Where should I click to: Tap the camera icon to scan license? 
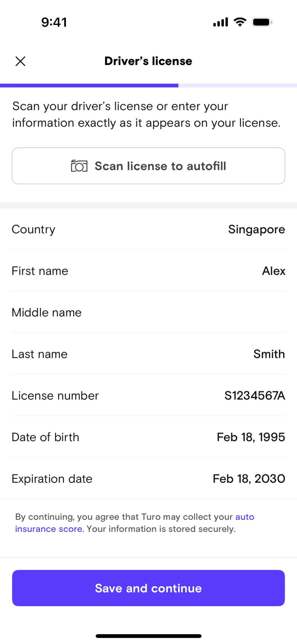click(79, 166)
